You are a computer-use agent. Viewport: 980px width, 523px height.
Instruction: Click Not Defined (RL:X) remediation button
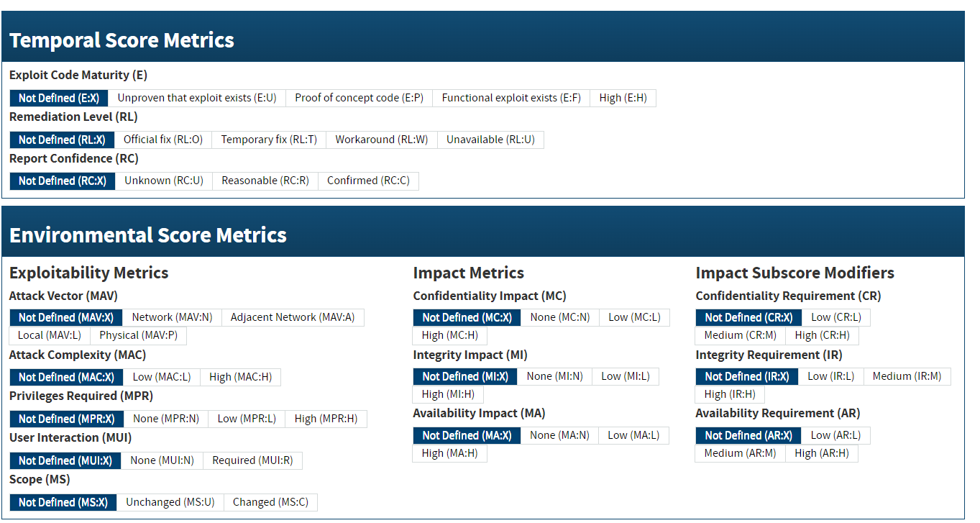click(62, 140)
